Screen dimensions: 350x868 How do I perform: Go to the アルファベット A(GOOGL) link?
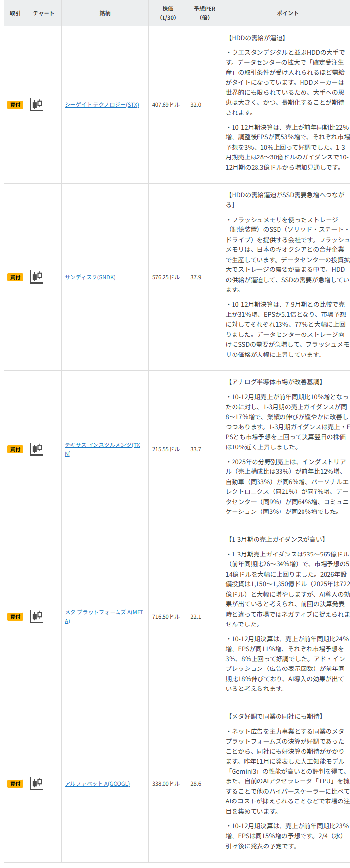click(97, 784)
